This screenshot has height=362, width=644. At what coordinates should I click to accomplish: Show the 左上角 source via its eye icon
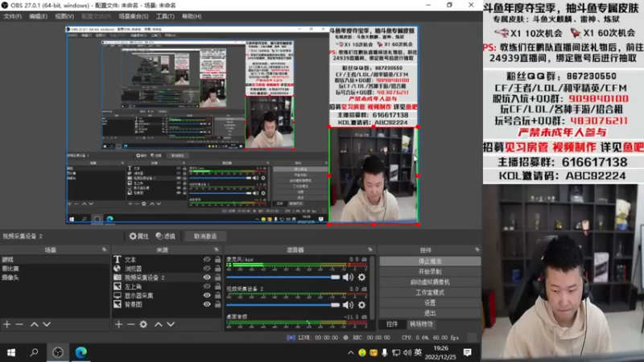tap(207, 286)
